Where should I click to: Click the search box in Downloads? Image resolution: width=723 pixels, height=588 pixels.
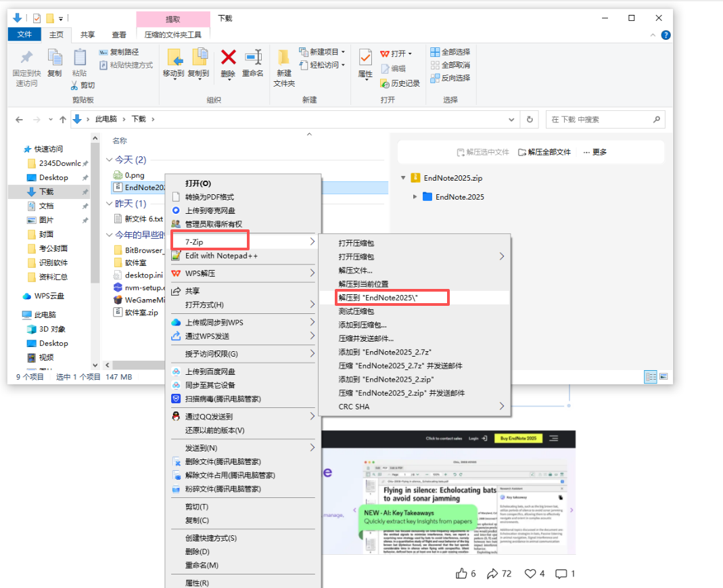coord(599,119)
